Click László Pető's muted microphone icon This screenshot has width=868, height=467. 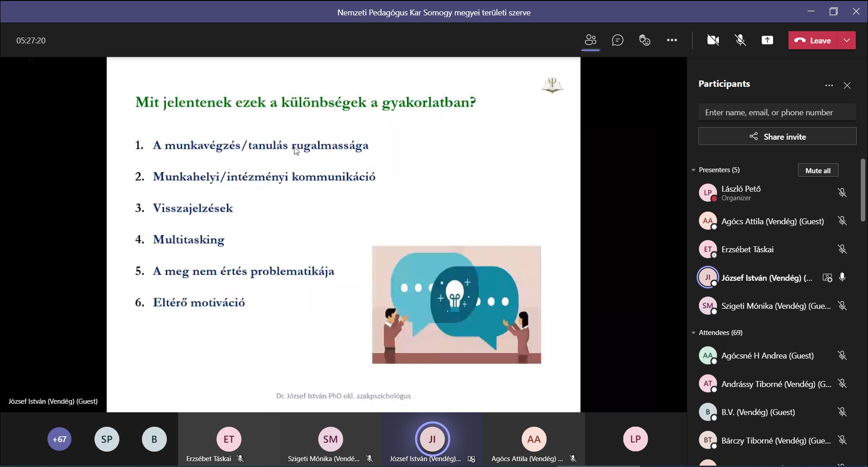(x=842, y=193)
